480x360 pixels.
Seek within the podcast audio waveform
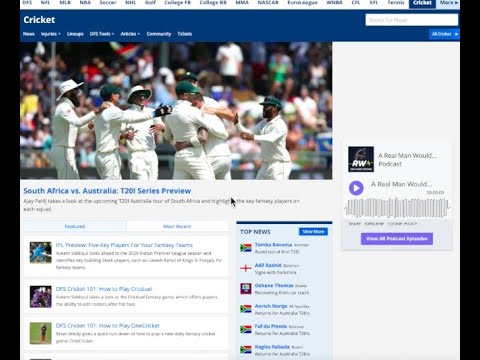397,208
